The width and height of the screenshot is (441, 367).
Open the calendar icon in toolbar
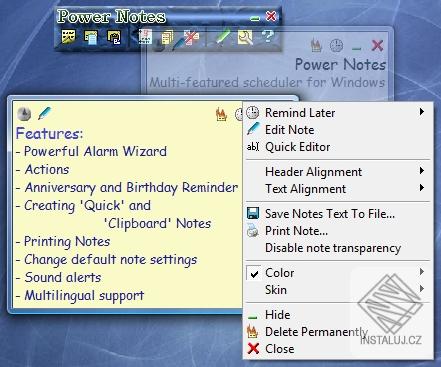(145, 37)
